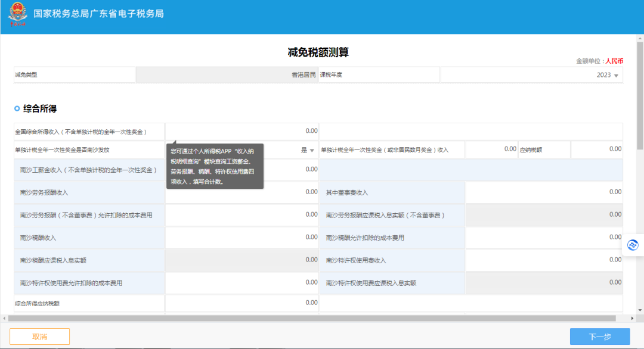This screenshot has height=349, width=644.
Task: Click the up arrow of vertical scrollbar
Action: pos(640,38)
